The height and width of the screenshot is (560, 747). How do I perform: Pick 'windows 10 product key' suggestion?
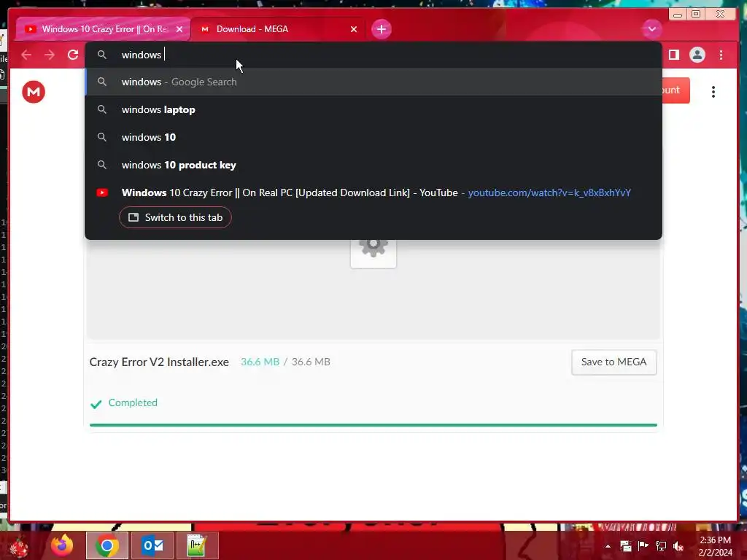click(x=373, y=165)
